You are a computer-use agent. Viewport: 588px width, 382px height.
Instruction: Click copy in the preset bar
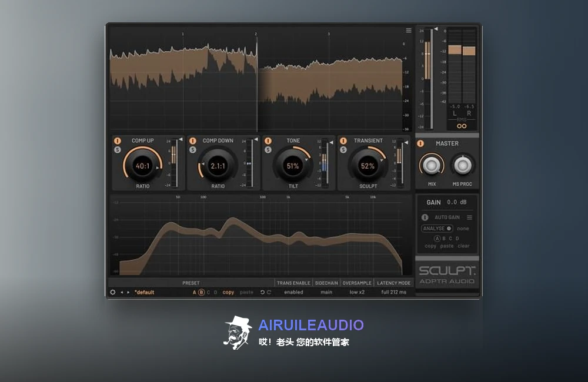[228, 293]
